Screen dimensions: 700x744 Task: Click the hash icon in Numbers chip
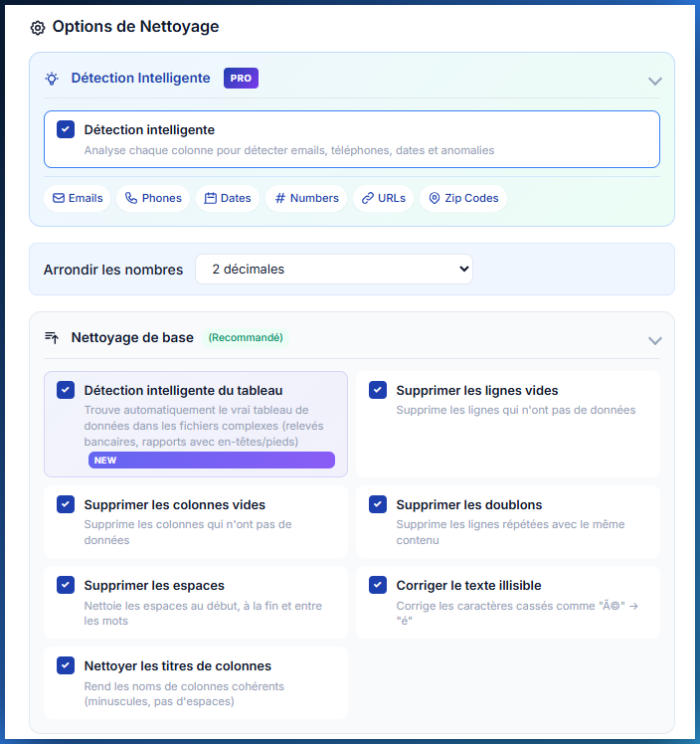tap(280, 198)
